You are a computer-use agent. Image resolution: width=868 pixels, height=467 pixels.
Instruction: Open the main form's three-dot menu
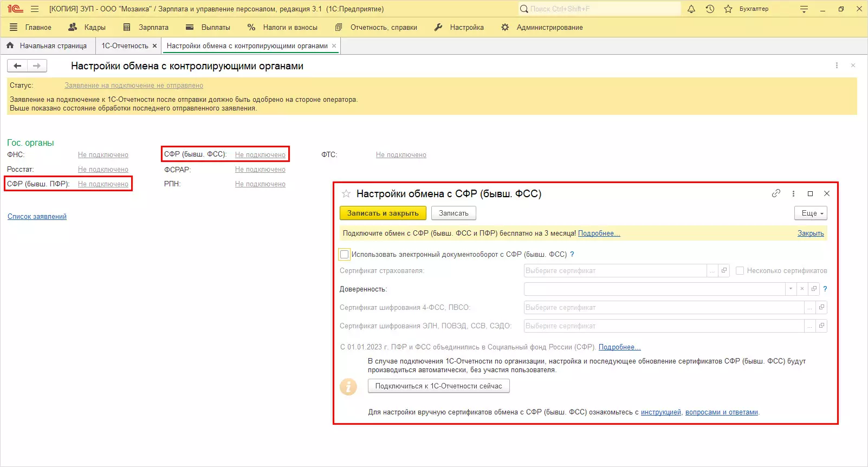(837, 66)
